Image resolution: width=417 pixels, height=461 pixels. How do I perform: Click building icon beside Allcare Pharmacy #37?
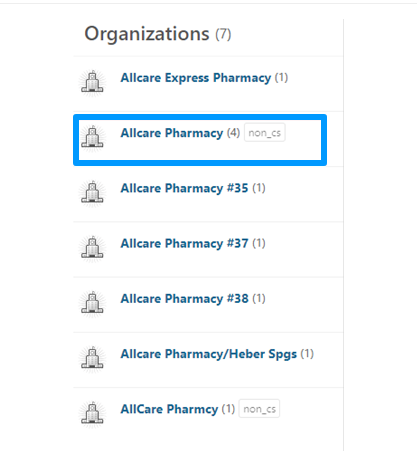pos(92,248)
